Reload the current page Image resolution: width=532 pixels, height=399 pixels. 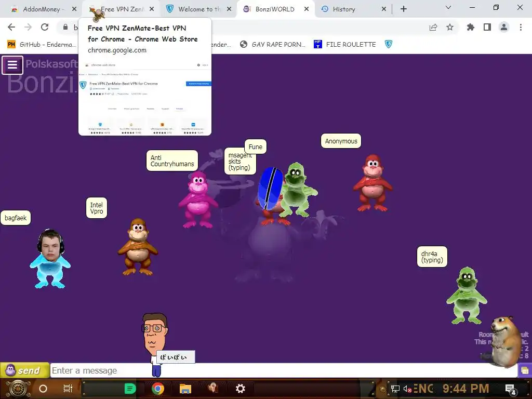[45, 27]
